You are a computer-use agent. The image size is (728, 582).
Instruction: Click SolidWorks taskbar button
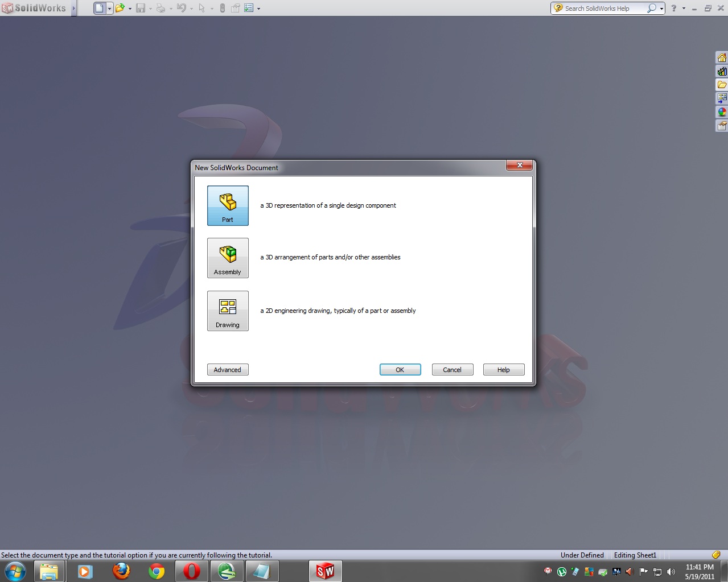(x=326, y=571)
